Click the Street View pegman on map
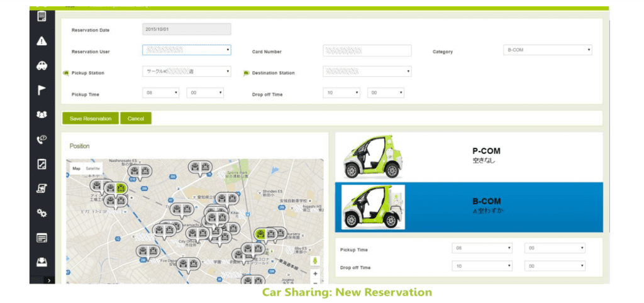The width and height of the screenshot is (644, 303). tap(315, 261)
